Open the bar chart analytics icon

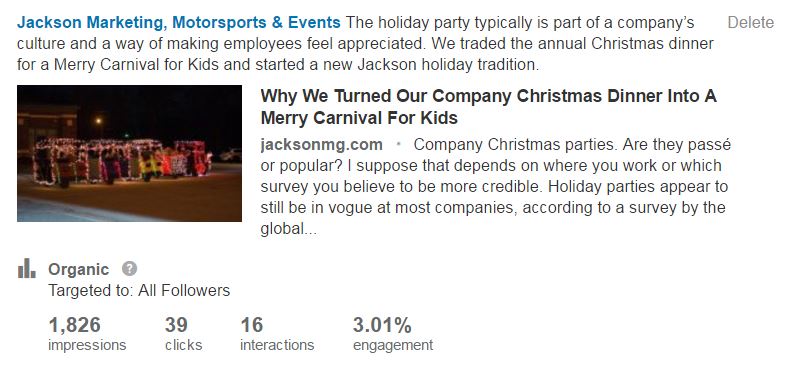27,269
